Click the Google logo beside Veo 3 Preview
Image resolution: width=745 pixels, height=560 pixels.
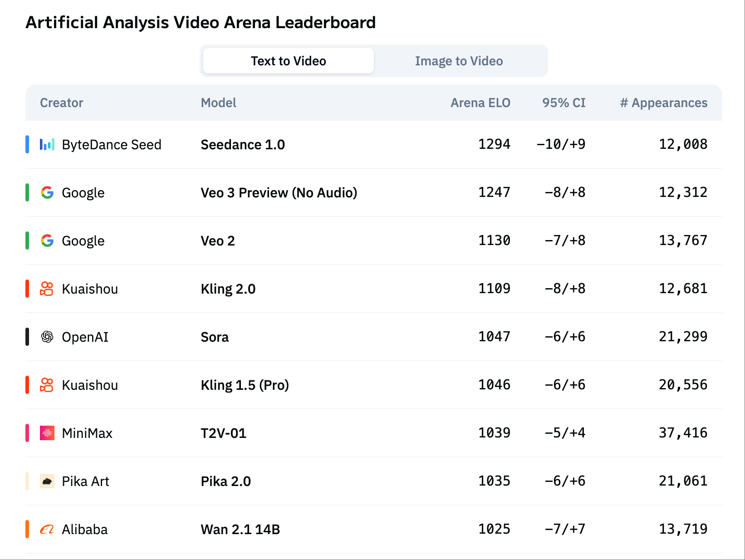pyautogui.click(x=47, y=192)
